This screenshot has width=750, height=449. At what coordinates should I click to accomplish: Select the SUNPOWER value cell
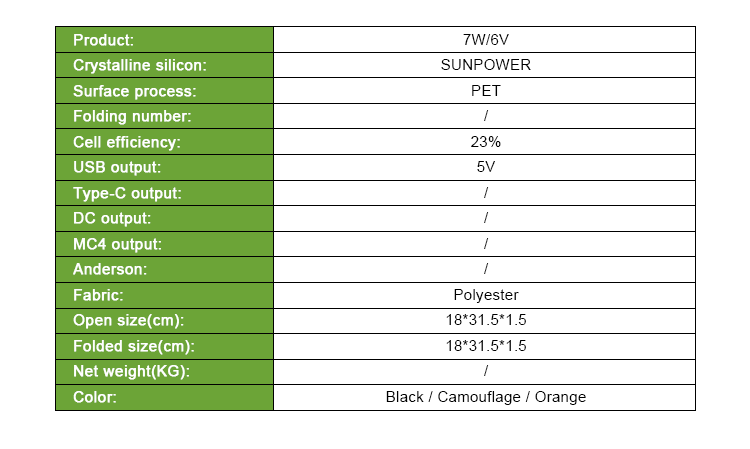[485, 65]
